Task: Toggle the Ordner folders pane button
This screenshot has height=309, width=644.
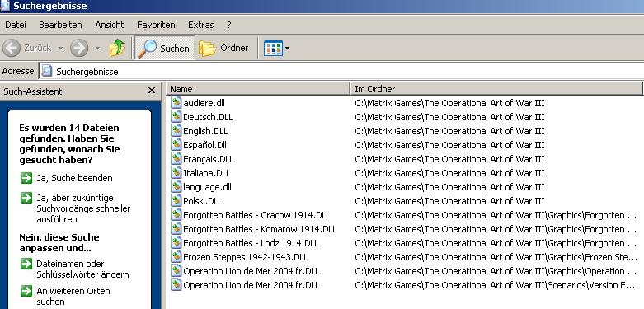Action: point(224,48)
